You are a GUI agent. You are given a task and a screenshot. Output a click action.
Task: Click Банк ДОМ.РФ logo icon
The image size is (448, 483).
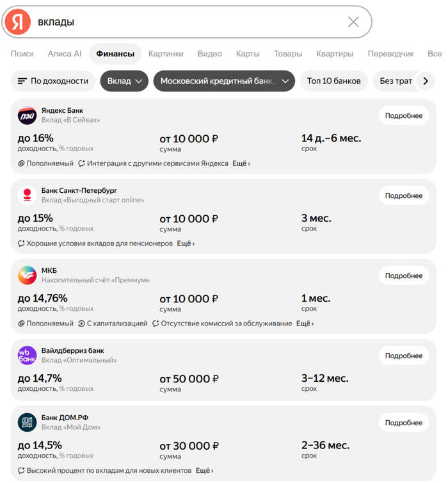point(27,422)
